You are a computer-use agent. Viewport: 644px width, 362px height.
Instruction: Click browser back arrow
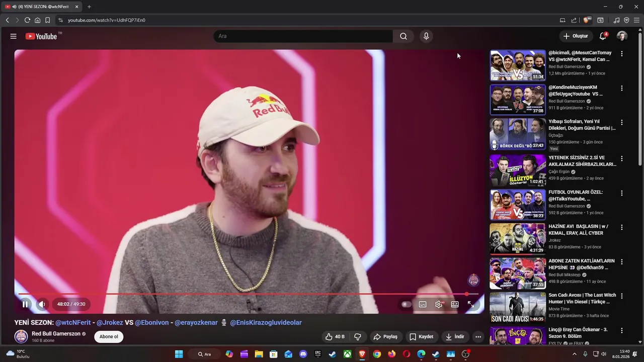[x=7, y=20]
